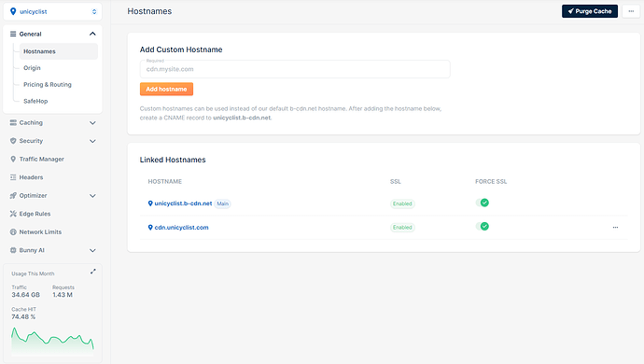Screen dimensions: 644x364
Task: Click the Main badge on unicyclist.b-cdn.net
Action: [x=223, y=203]
